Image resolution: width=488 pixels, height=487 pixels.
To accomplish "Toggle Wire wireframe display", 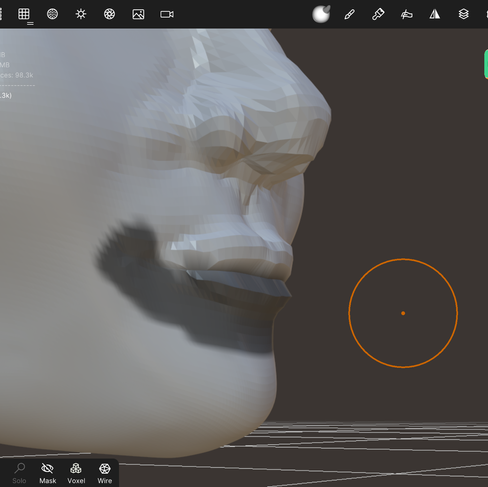I will point(105,473).
